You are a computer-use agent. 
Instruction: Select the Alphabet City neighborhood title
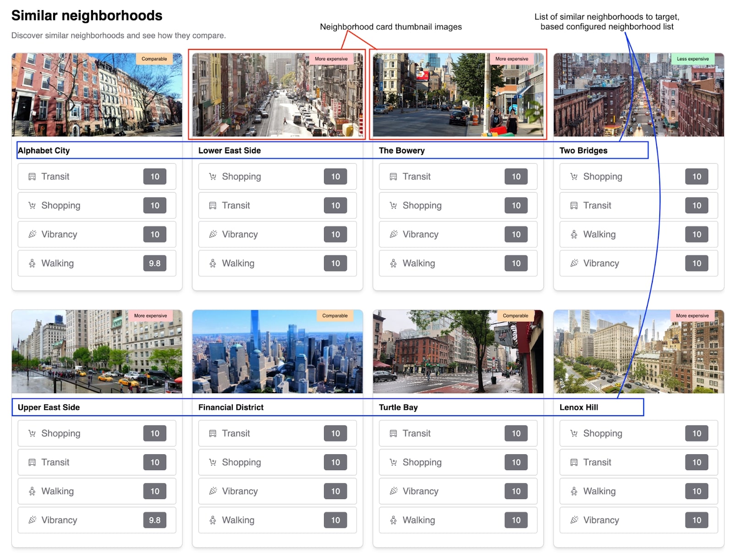44,151
